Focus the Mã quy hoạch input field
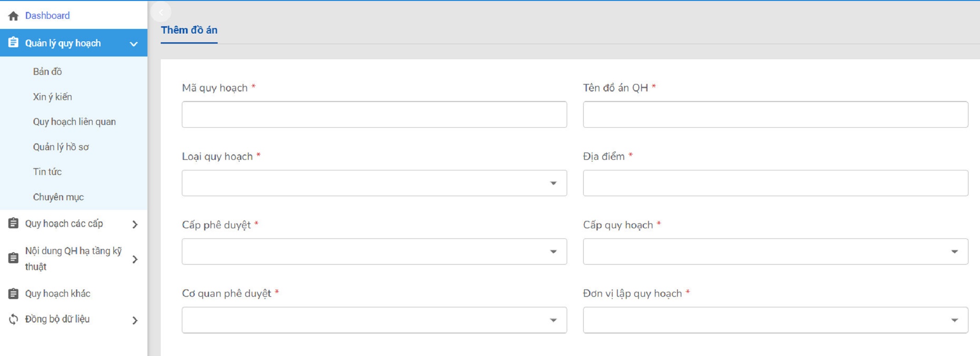 pyautogui.click(x=374, y=114)
